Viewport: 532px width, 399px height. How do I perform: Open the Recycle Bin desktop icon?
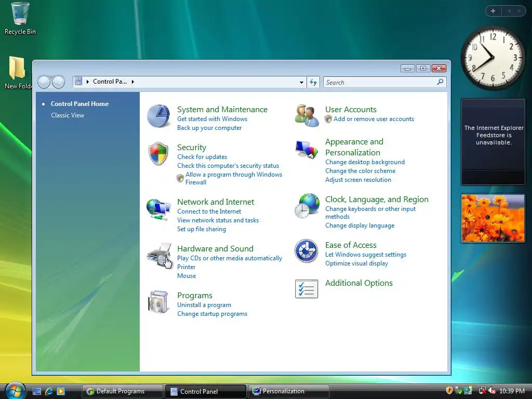pyautogui.click(x=20, y=18)
